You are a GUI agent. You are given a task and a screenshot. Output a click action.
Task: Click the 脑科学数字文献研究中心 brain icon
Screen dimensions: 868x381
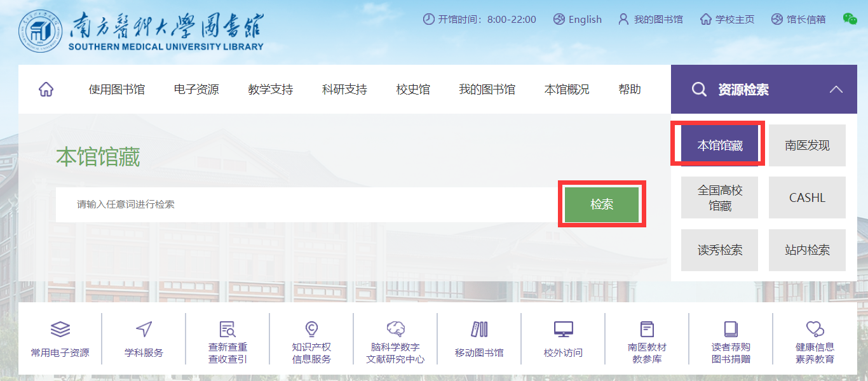396,328
